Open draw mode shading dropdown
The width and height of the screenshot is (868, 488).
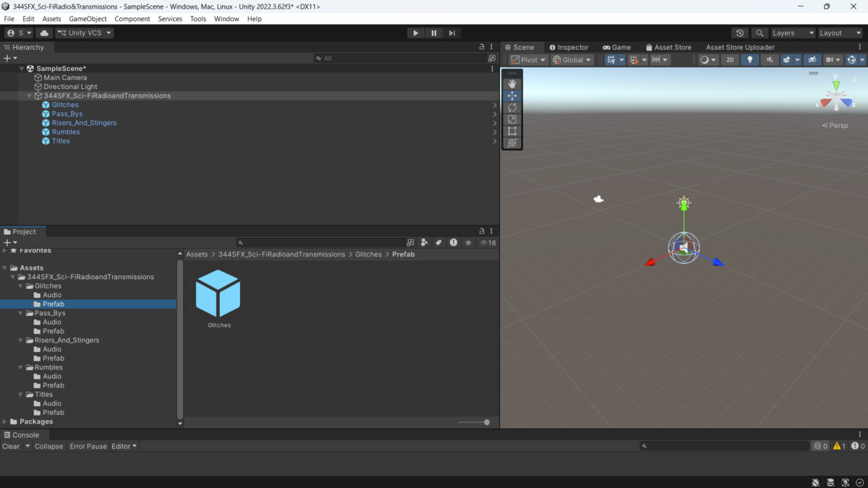tap(708, 60)
